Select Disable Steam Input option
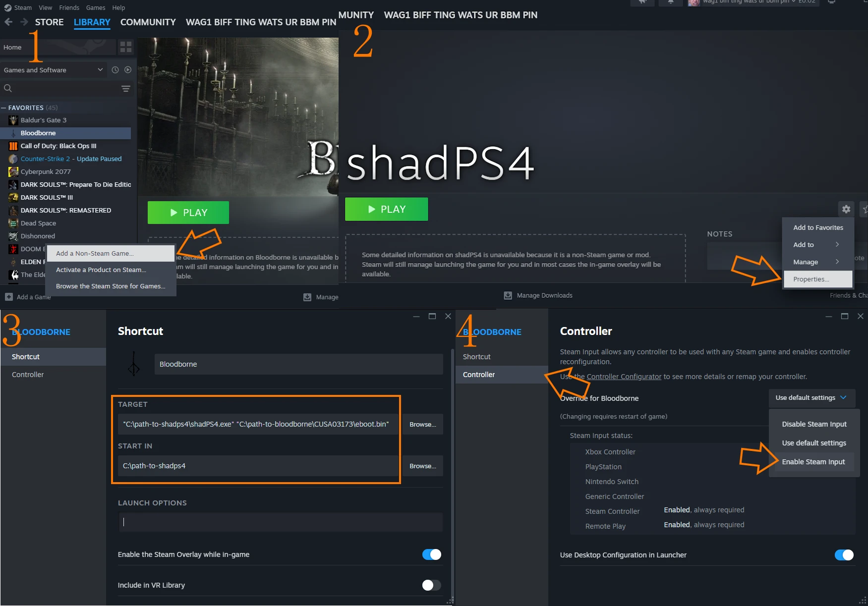 [814, 424]
